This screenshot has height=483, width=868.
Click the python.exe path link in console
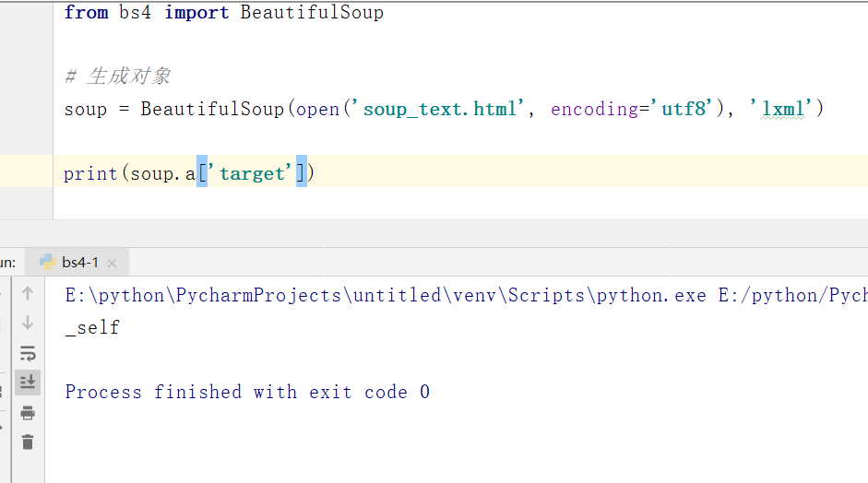click(x=386, y=296)
